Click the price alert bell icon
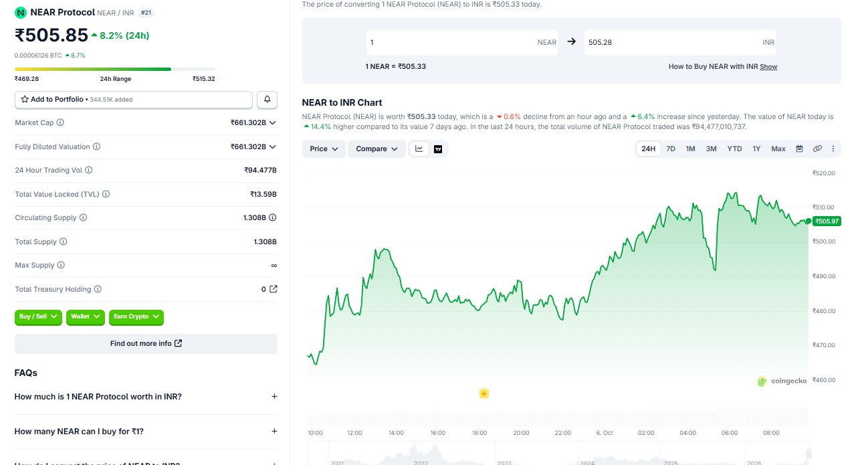Viewport: 868px width, 465px height. coord(267,99)
